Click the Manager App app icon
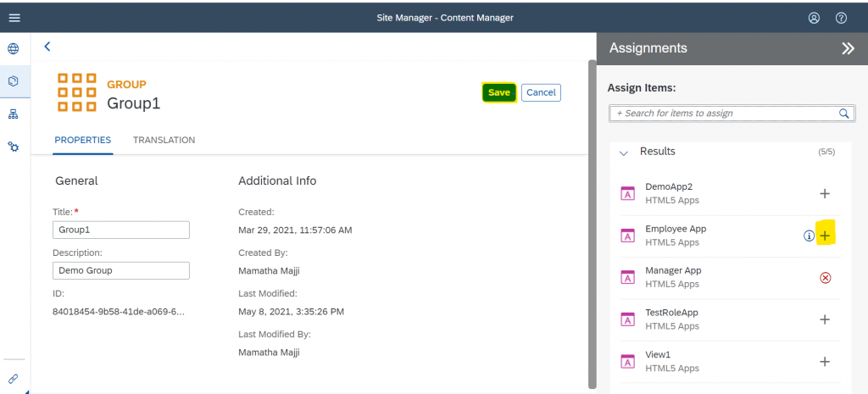The width and height of the screenshot is (868, 394). click(627, 278)
